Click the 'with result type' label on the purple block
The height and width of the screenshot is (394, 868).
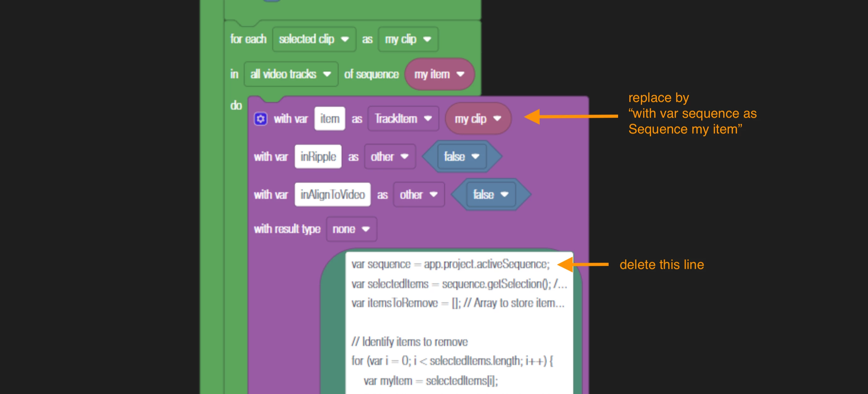tap(287, 229)
